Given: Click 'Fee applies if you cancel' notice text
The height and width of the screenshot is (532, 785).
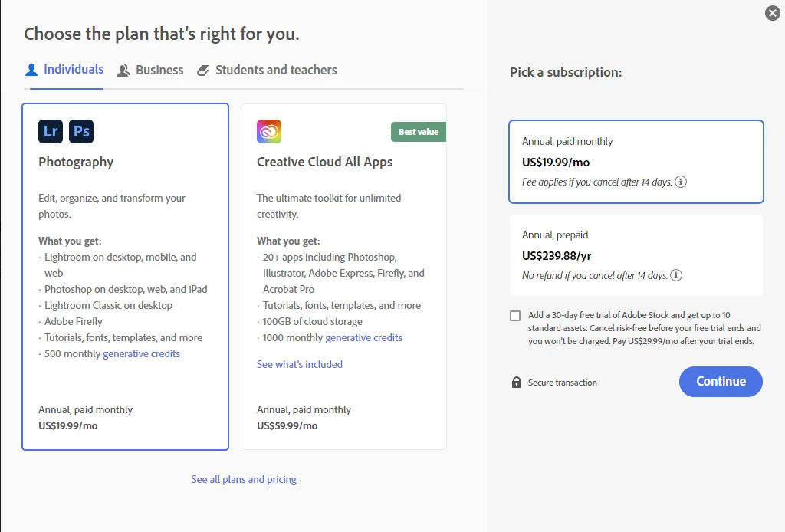Looking at the screenshot, I should [596, 182].
